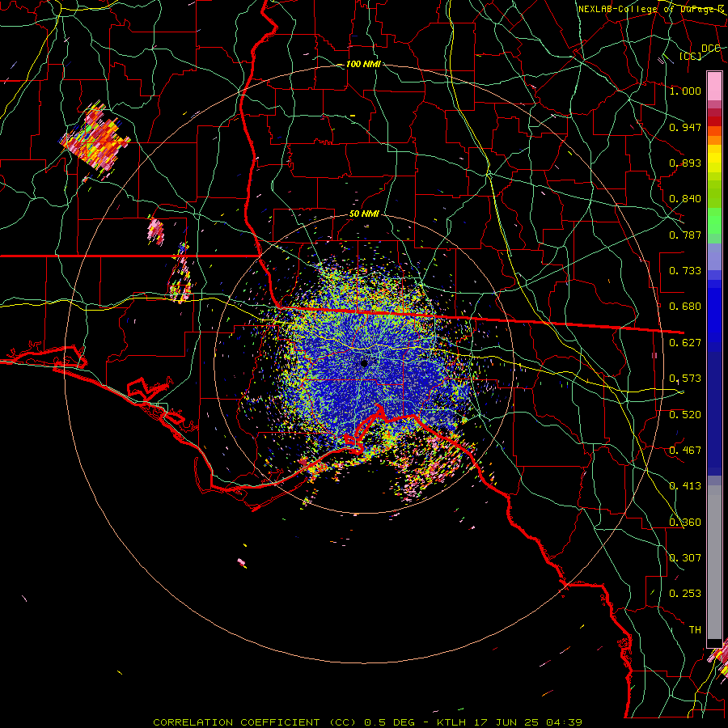The width and height of the screenshot is (728, 728).
Task: Click "CORRELATION COEFFICIENT" in the bottom caption
Action: (x=236, y=722)
